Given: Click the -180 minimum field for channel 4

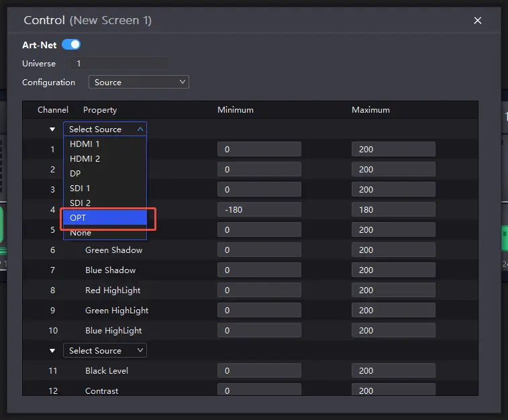Looking at the screenshot, I should coord(259,210).
